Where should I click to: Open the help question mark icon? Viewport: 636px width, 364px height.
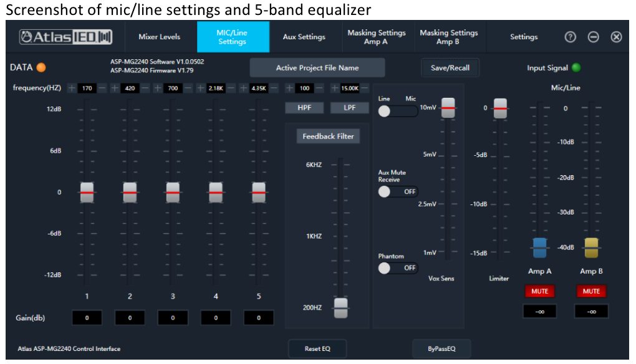(x=571, y=37)
